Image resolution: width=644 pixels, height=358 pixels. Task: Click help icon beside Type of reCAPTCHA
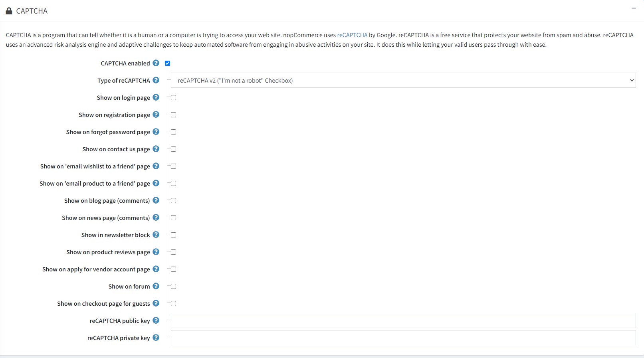(156, 80)
